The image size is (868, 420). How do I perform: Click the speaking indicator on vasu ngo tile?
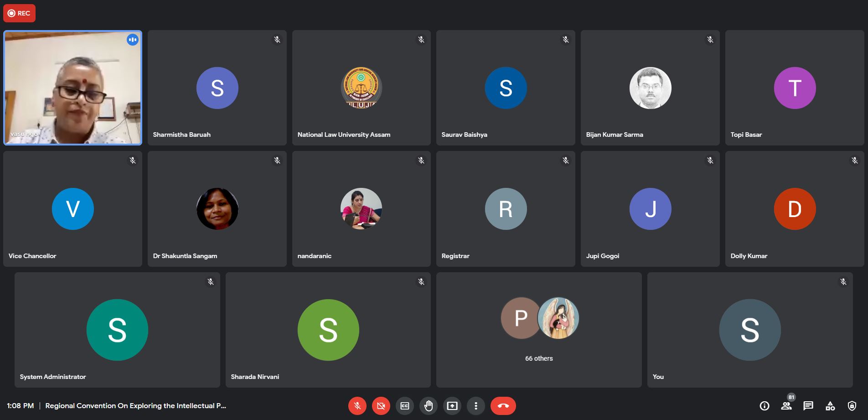click(x=133, y=40)
